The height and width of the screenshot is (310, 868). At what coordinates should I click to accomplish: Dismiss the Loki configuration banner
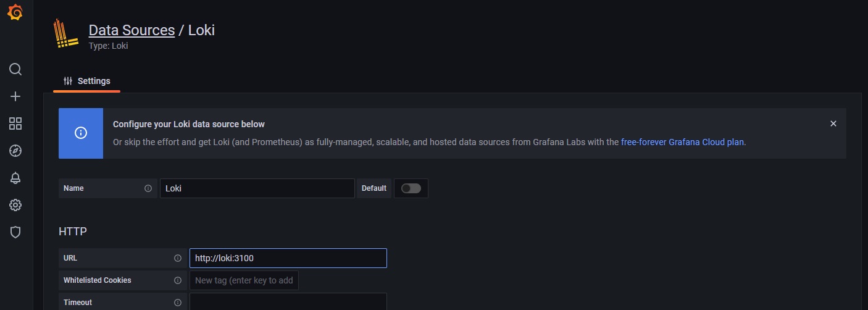pos(833,124)
